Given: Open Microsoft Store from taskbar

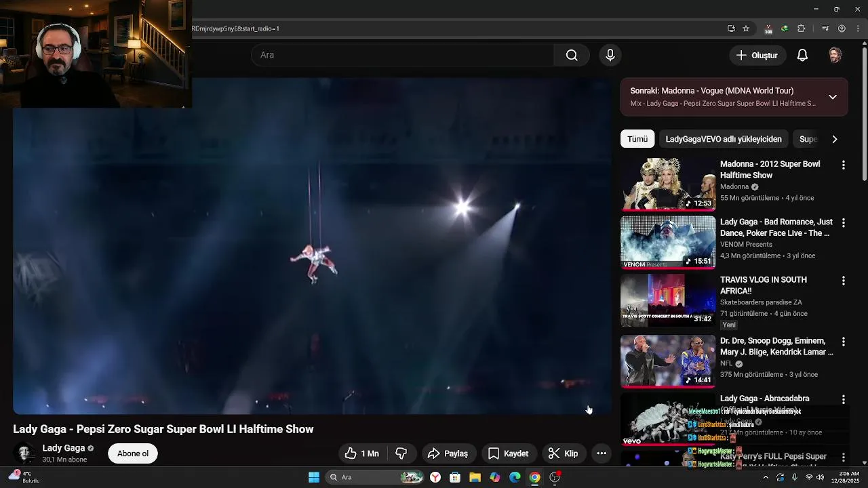Looking at the screenshot, I should 455,477.
